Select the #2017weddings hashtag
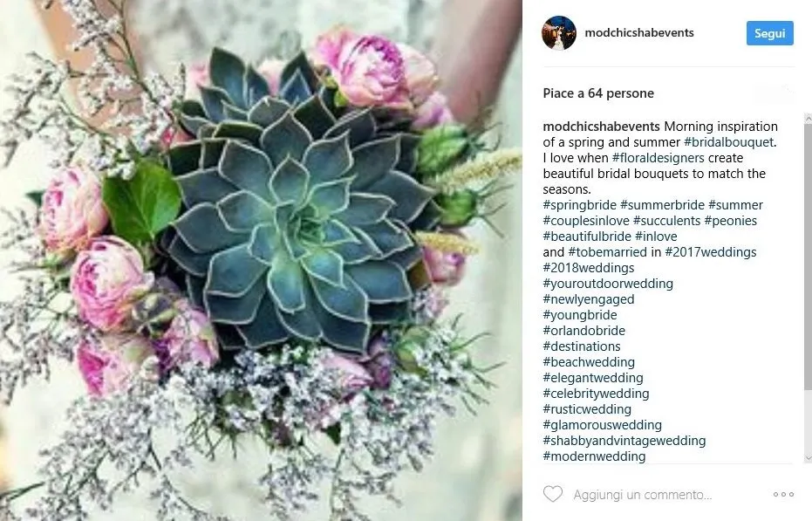This screenshot has height=521, width=812. point(711,252)
